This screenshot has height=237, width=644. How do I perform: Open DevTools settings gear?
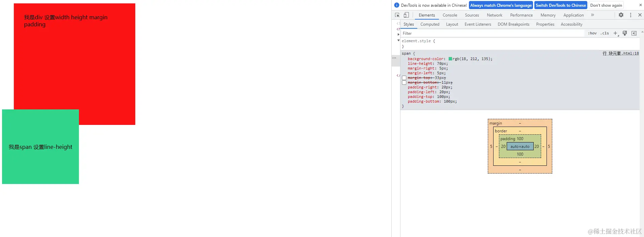coord(621,15)
